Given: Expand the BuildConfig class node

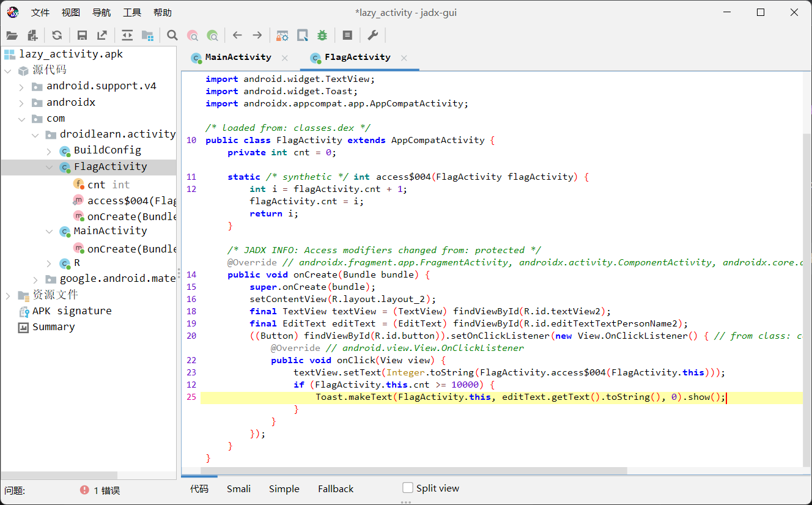Looking at the screenshot, I should [x=49, y=151].
